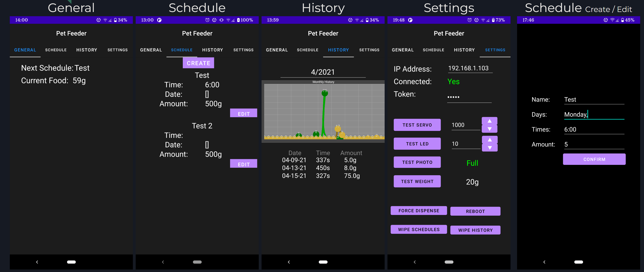Click the Force Dispense button
Image resolution: width=644 pixels, height=272 pixels.
click(x=419, y=211)
